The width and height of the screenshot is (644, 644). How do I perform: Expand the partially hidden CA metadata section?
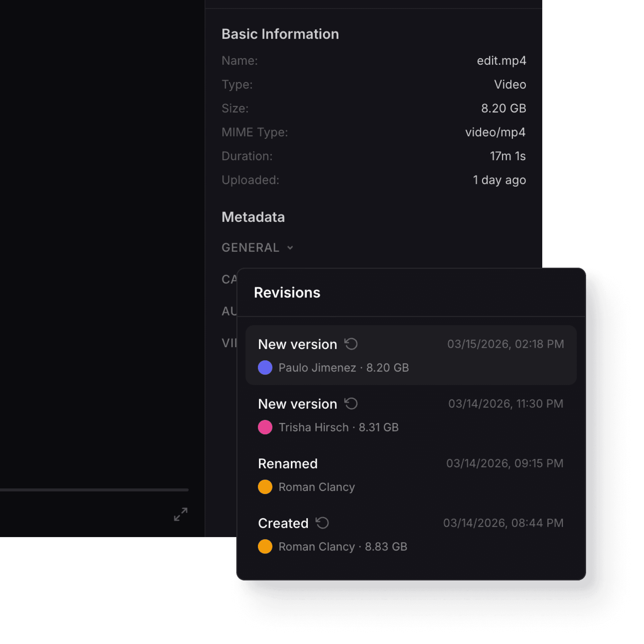coord(229,279)
